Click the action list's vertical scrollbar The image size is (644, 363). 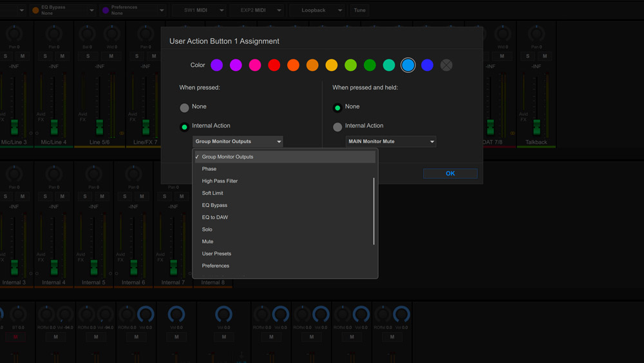[x=374, y=211]
